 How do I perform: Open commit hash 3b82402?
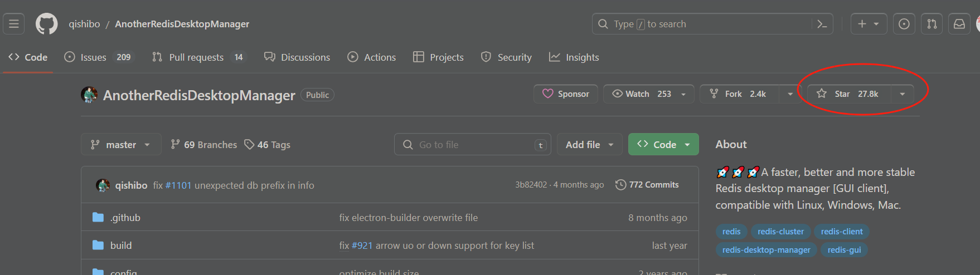point(531,185)
